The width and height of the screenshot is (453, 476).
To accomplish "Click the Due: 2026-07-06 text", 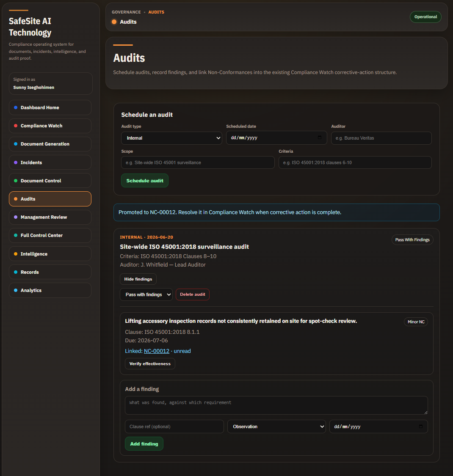I will pyautogui.click(x=146, y=340).
